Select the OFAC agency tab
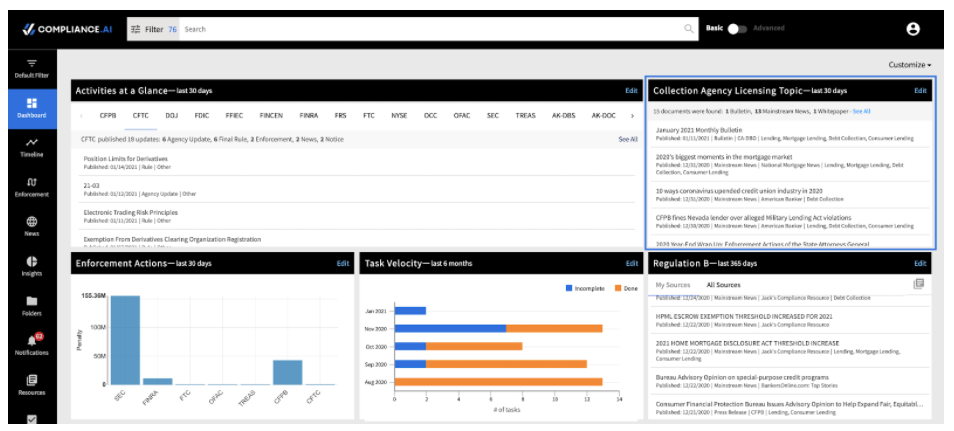Viewport: 954px width, 431px height. tap(462, 115)
